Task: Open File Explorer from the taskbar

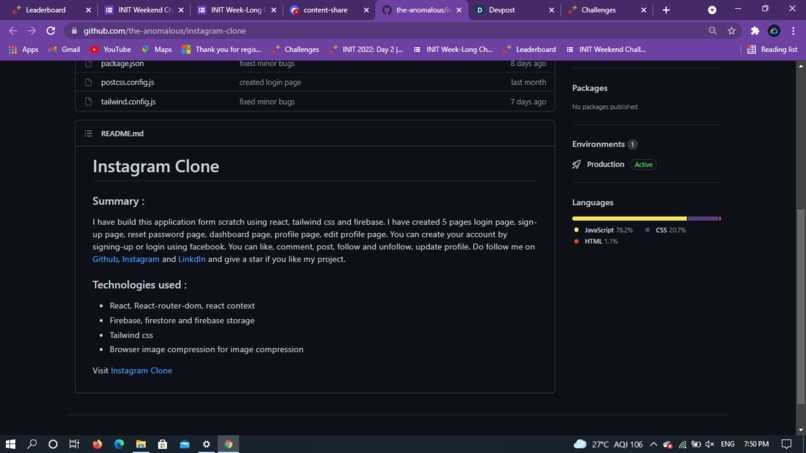Action: pyautogui.click(x=141, y=444)
